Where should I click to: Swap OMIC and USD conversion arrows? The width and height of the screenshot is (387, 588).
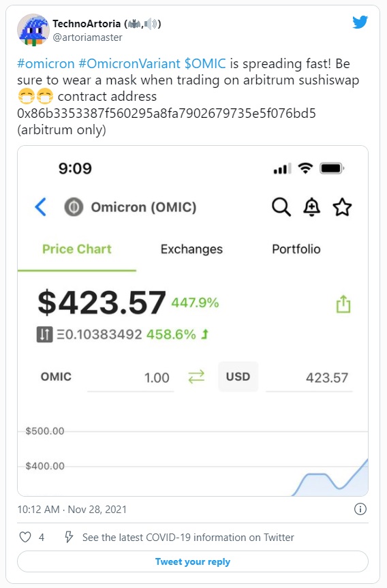(x=196, y=377)
